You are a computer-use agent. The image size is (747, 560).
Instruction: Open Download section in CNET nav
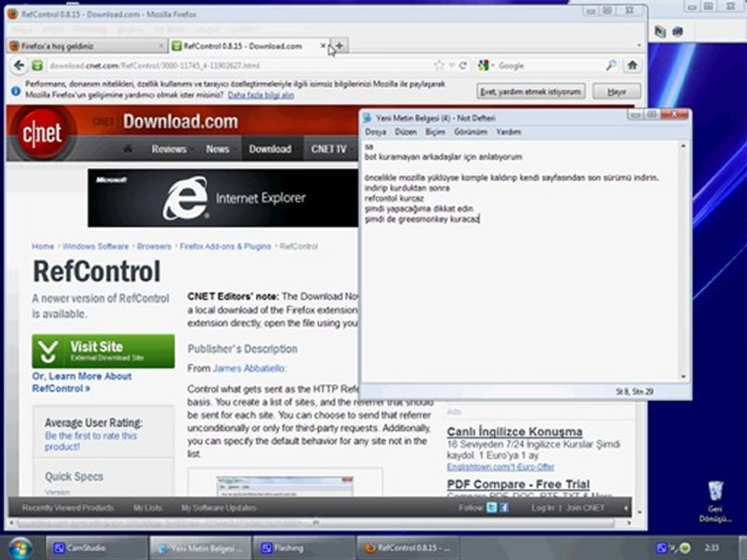pyautogui.click(x=270, y=149)
